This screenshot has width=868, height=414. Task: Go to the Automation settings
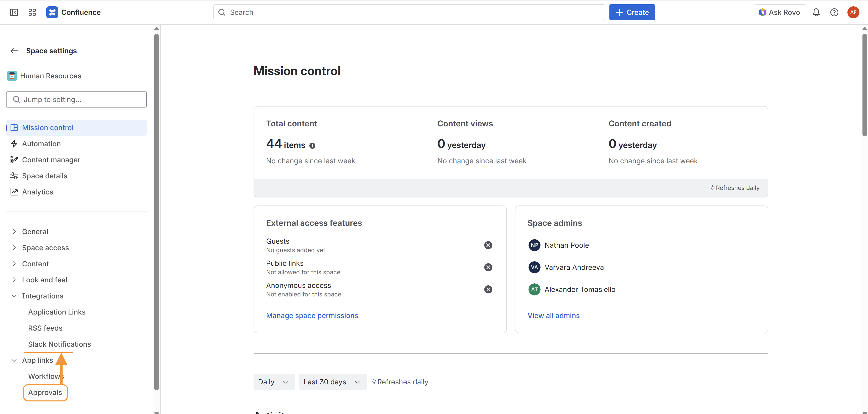[x=41, y=144]
